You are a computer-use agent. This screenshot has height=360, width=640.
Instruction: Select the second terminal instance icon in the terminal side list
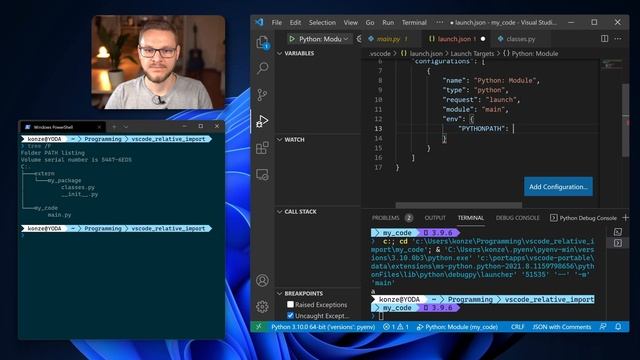(618, 243)
